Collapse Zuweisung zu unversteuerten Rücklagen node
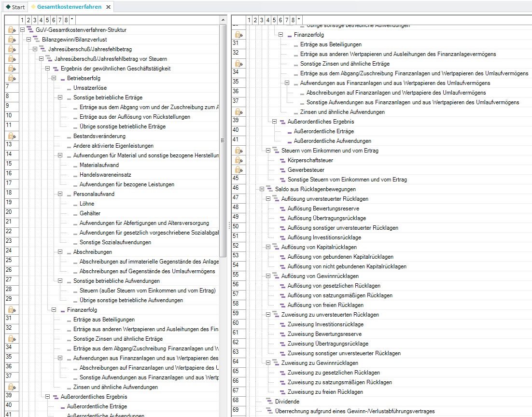The width and height of the screenshot is (532, 417). coord(268,315)
